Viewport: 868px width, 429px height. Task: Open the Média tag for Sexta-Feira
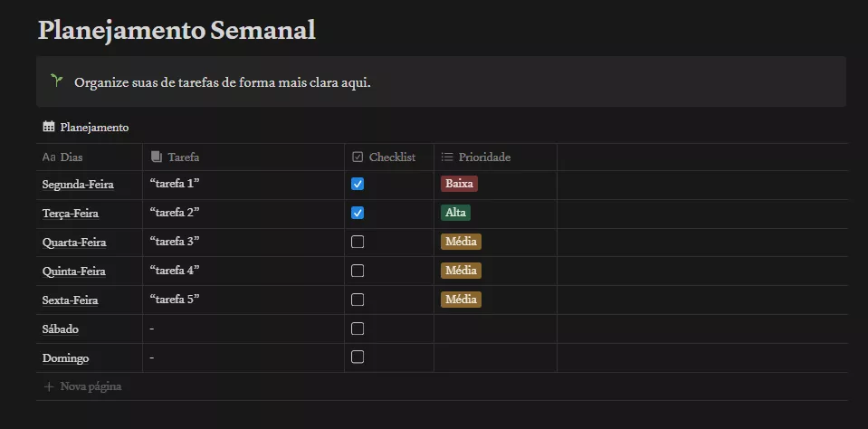pos(461,300)
